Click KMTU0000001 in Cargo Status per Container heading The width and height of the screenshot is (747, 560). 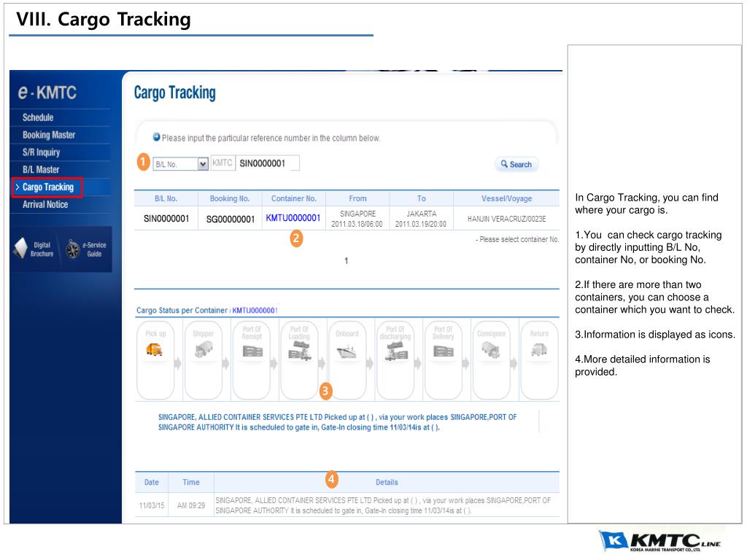tap(255, 311)
